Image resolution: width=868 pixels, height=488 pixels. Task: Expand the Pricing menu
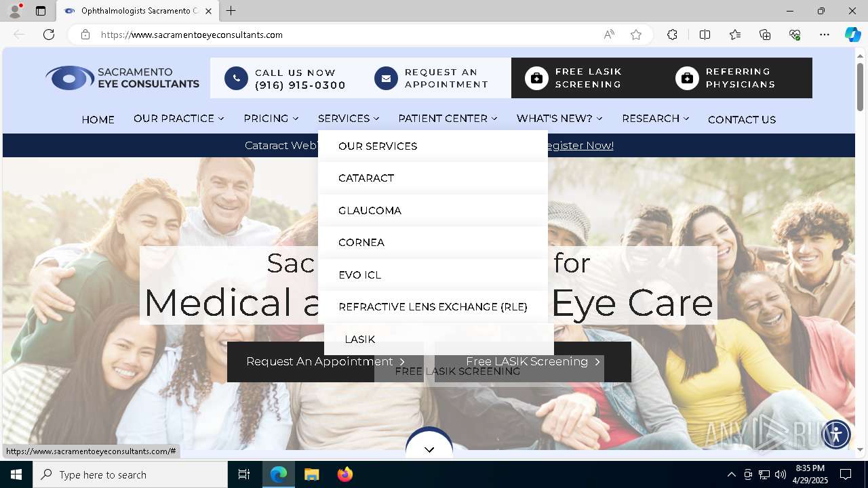(x=271, y=119)
